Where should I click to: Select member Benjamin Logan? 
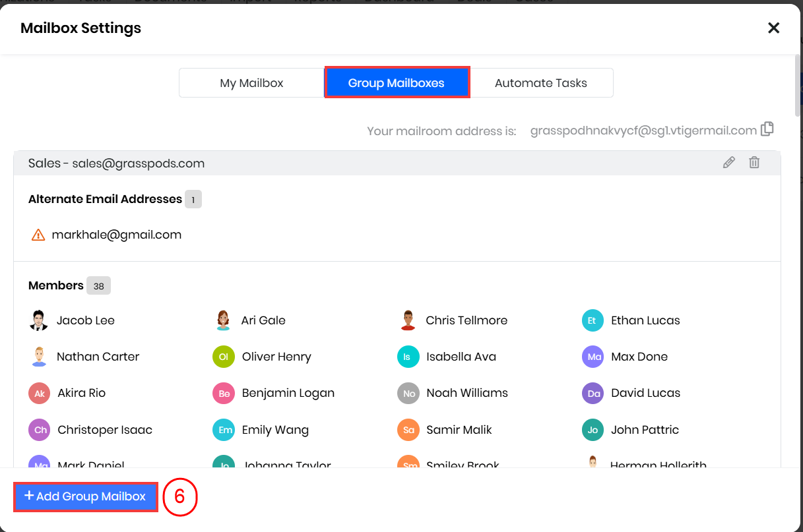click(288, 393)
